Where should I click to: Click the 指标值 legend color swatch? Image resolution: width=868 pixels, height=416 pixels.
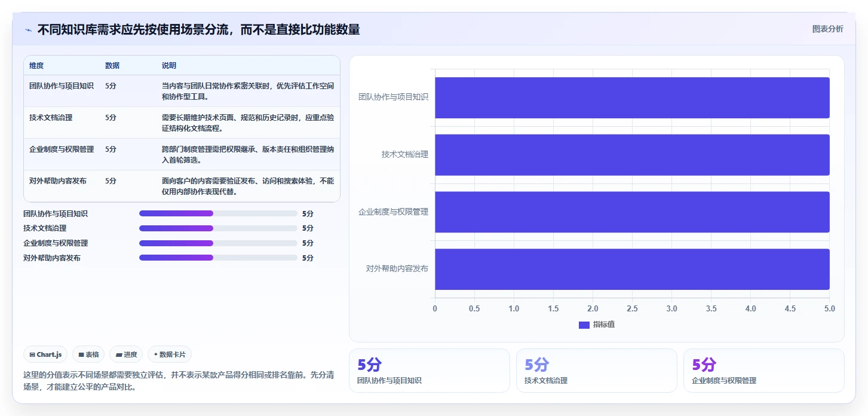[x=584, y=325]
